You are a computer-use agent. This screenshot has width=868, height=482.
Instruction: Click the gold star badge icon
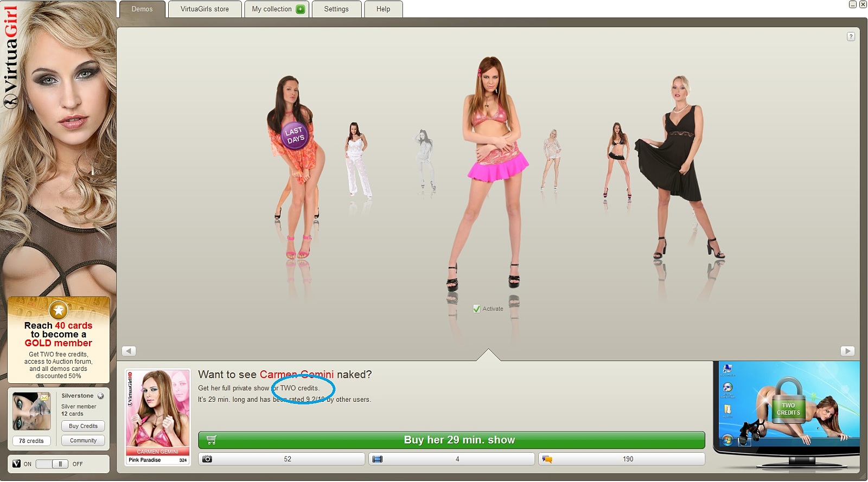(x=58, y=310)
